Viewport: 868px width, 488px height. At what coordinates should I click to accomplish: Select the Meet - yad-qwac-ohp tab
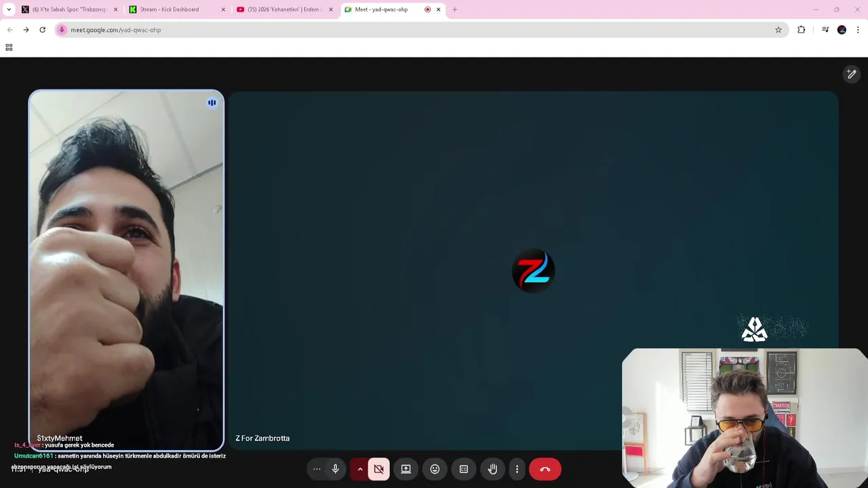381,9
